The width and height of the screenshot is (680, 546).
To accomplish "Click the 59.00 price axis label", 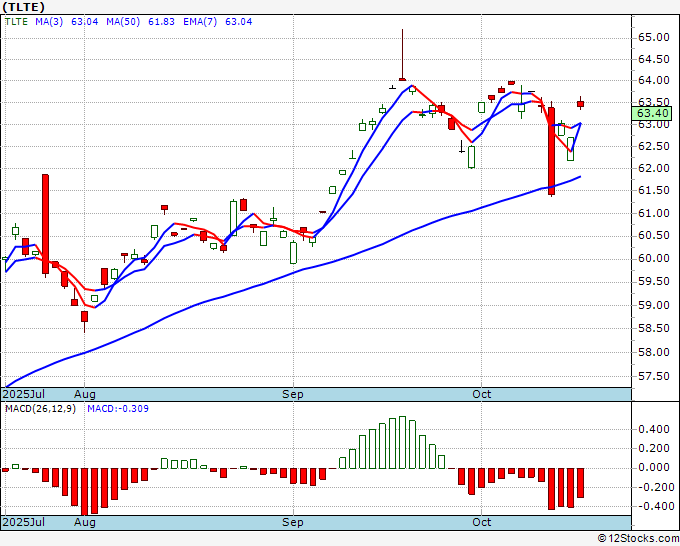I will click(x=654, y=306).
